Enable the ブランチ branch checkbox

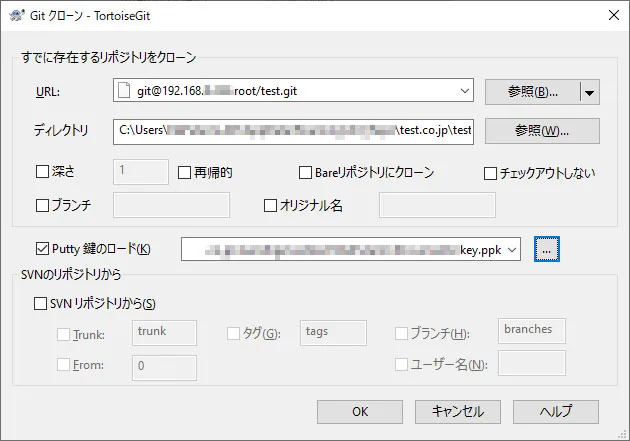[x=42, y=205]
